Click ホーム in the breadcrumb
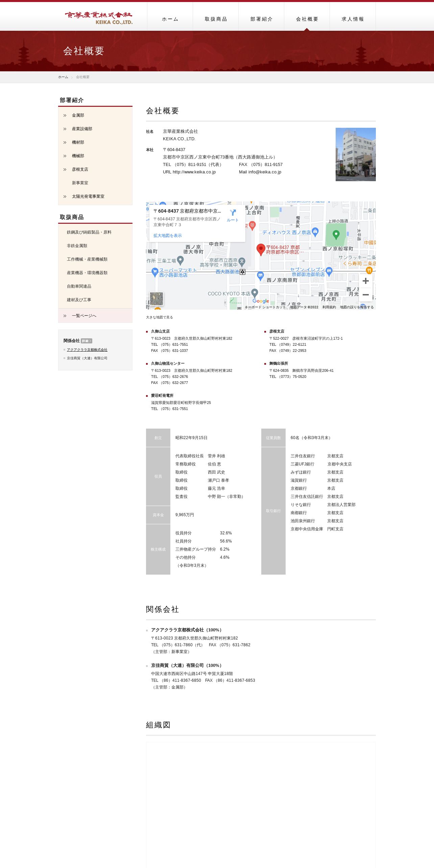Screen dimensions: 434x868 [63, 77]
